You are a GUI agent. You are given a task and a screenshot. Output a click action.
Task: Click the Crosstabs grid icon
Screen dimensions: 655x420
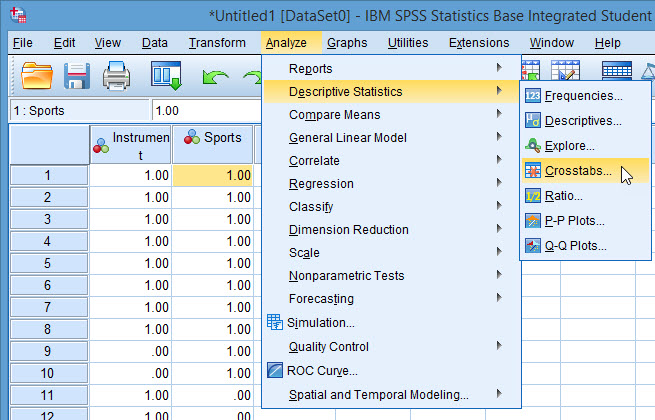(x=533, y=171)
